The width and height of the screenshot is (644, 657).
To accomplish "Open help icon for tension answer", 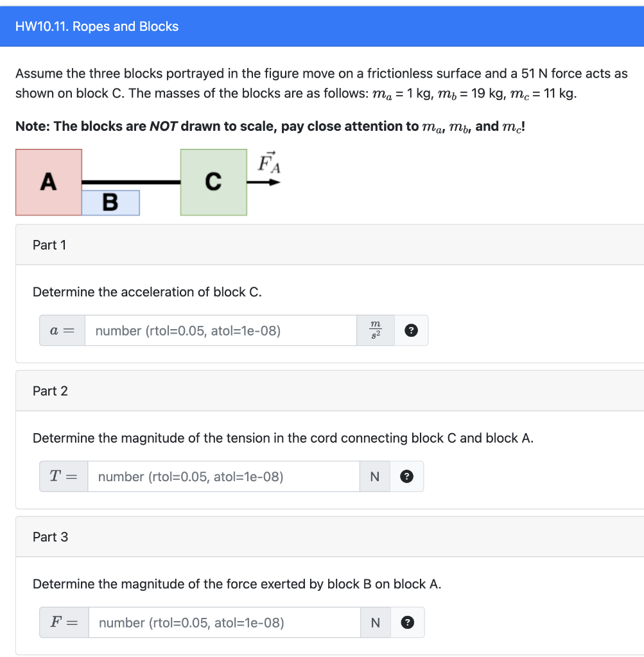I will 406,477.
